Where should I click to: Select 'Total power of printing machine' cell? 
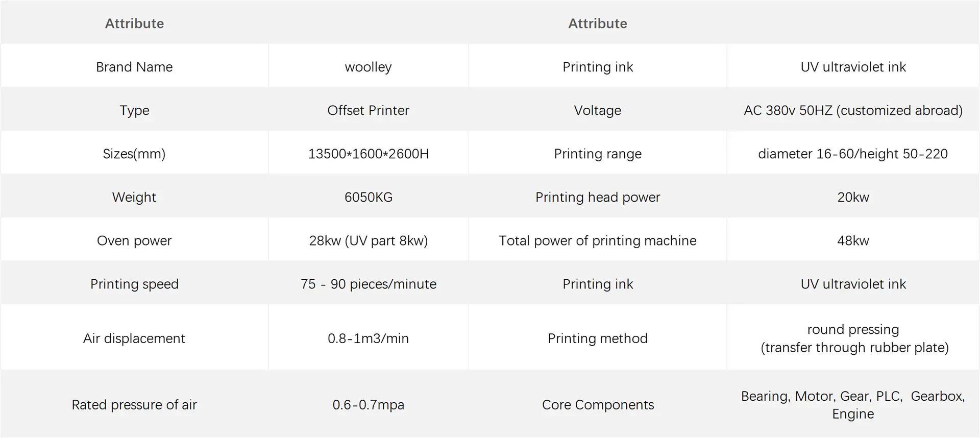(x=598, y=240)
